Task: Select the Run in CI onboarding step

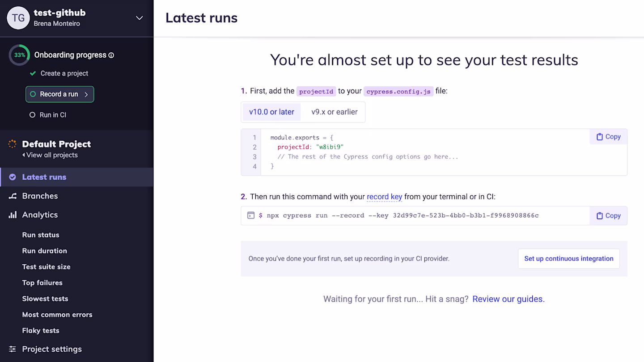Action: [48, 115]
